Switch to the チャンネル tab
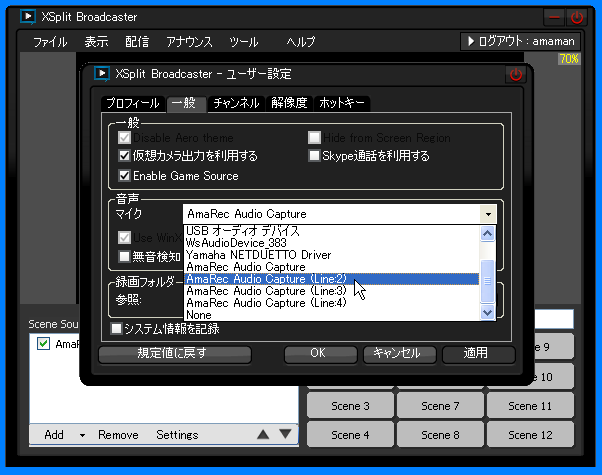The image size is (602, 475). tap(236, 103)
